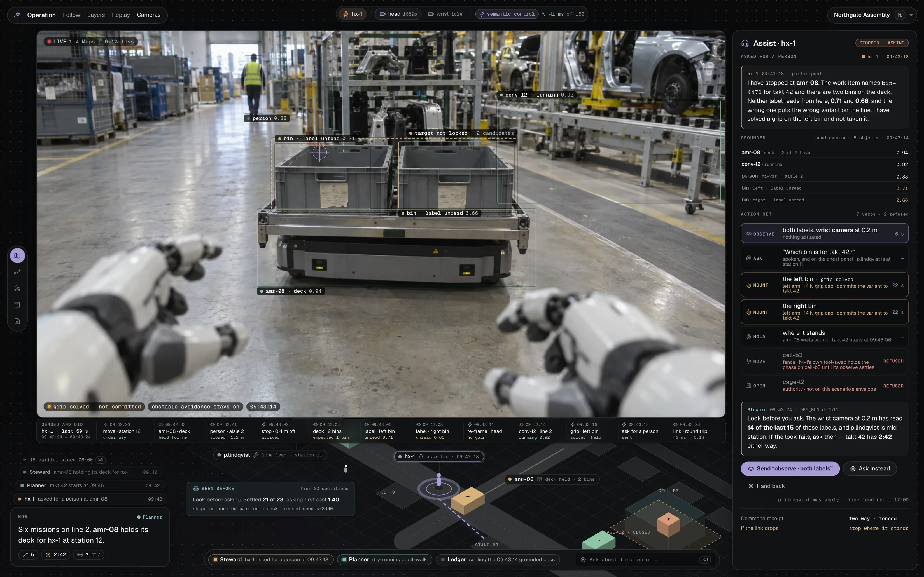Select the route path icon in left rail
The height and width of the screenshot is (577, 924).
[x=18, y=272]
